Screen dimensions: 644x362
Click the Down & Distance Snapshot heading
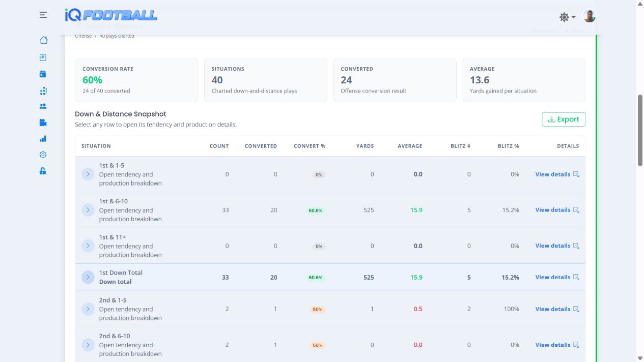coord(121,114)
